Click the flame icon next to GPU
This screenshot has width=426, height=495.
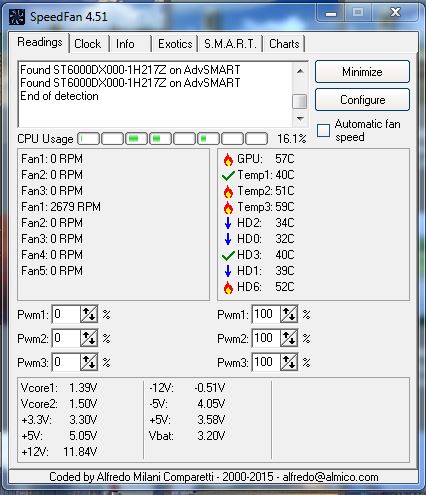(x=228, y=160)
